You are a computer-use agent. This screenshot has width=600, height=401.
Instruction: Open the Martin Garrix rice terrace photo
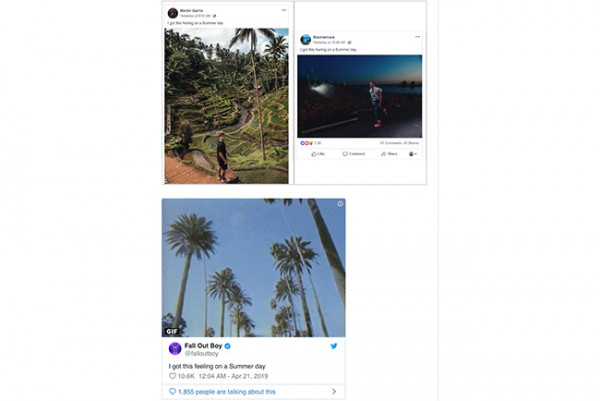tap(227, 105)
